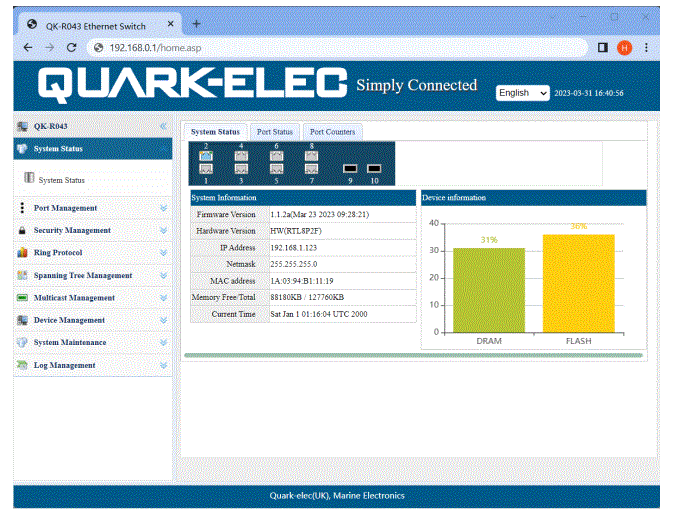675x515 pixels.
Task: Reload the page with the refresh icon
Action: [x=71, y=48]
